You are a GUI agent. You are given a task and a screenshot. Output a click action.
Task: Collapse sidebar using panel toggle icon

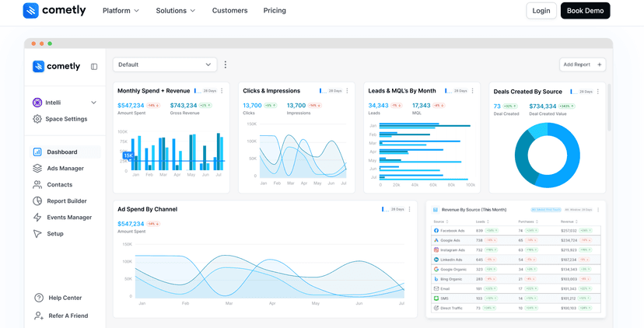click(x=94, y=67)
